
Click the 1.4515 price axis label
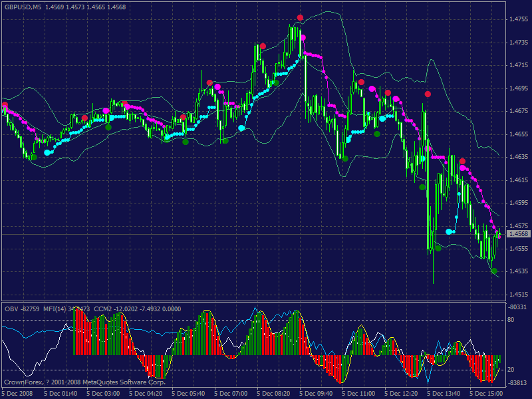519,295
